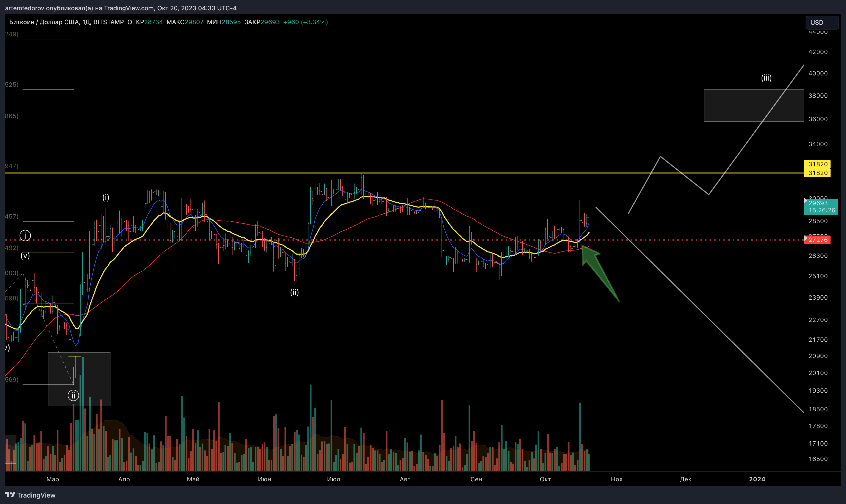Click the 16500 price scale label
This screenshot has height=504, width=846.
(818, 459)
